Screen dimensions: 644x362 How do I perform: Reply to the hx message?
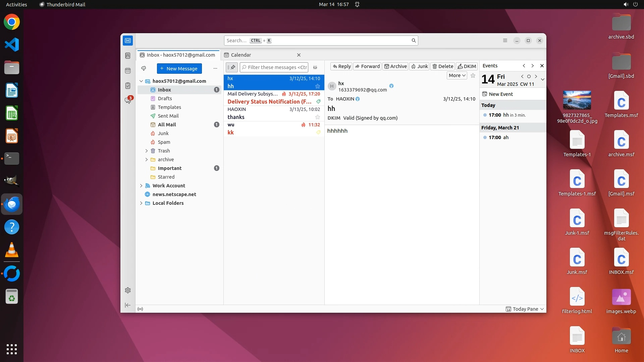(341, 66)
